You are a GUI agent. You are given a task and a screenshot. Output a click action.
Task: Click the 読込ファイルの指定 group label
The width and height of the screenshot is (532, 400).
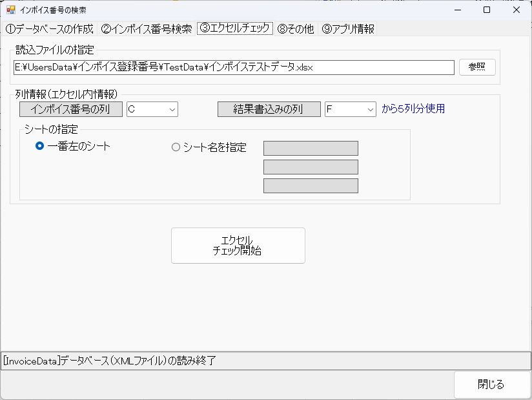coord(55,50)
